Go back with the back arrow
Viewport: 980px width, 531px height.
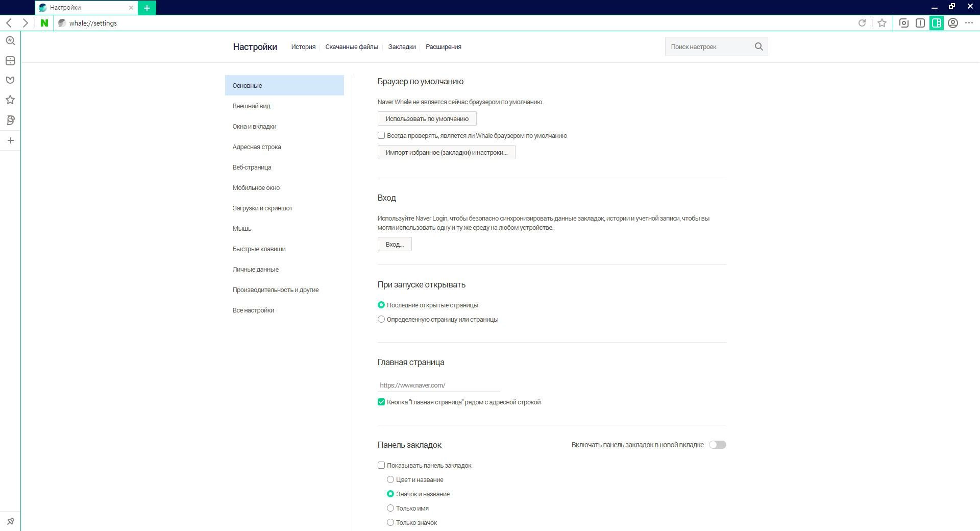(9, 23)
